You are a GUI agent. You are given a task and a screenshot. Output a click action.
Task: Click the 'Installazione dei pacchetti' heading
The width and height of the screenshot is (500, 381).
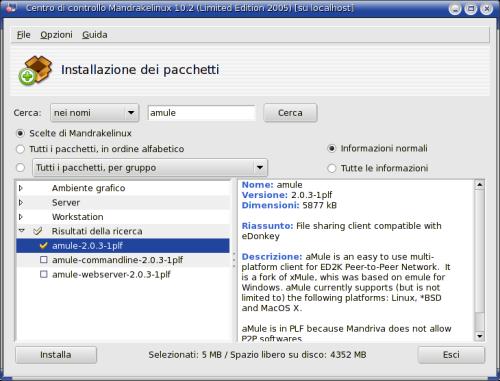point(140,70)
